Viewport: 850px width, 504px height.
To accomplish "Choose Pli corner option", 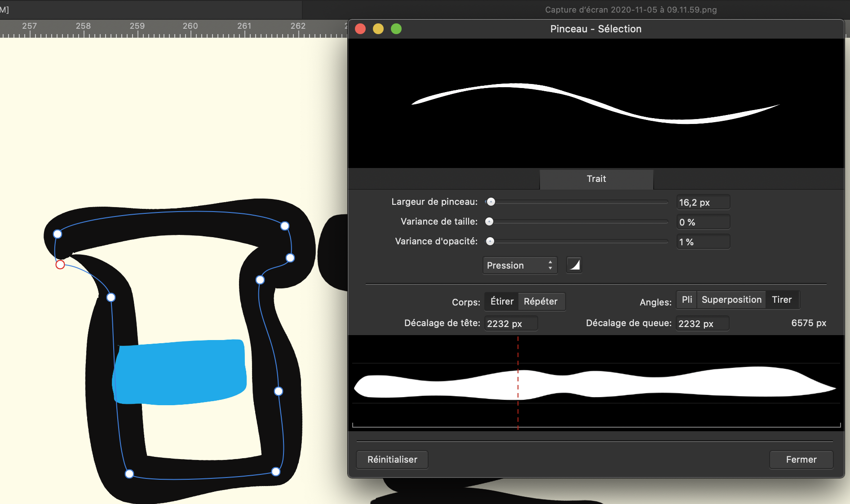I will click(687, 300).
